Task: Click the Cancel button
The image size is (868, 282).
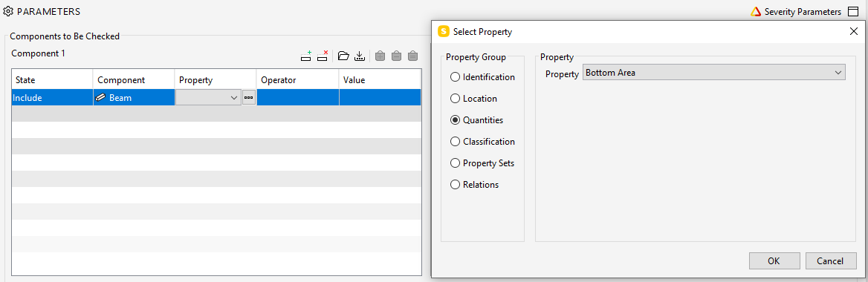Action: pyautogui.click(x=830, y=261)
